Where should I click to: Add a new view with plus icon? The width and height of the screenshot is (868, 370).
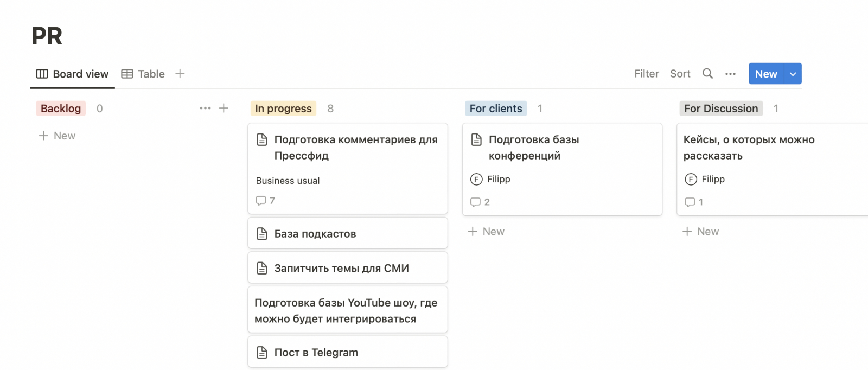[180, 74]
